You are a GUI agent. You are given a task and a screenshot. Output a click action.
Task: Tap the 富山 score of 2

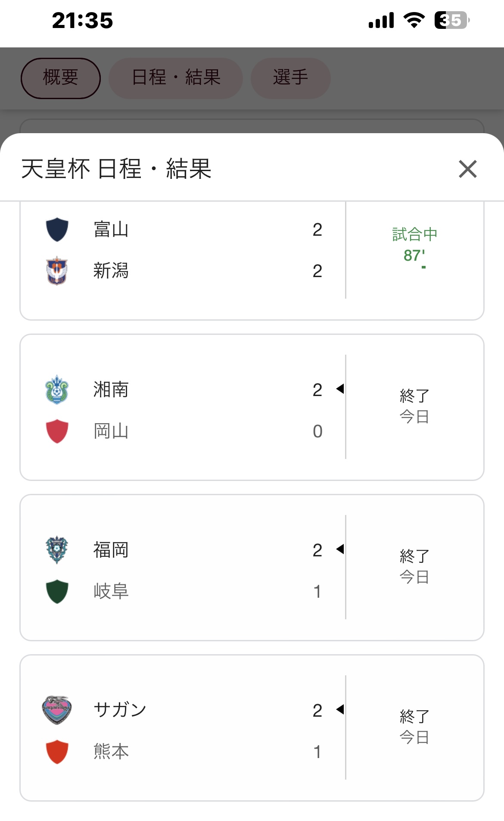(317, 230)
